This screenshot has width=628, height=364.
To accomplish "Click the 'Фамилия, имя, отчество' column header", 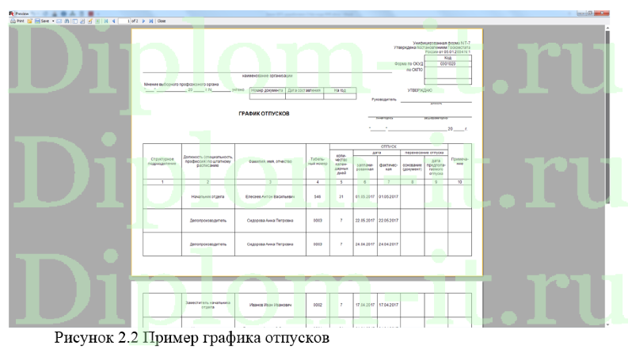I will (270, 161).
